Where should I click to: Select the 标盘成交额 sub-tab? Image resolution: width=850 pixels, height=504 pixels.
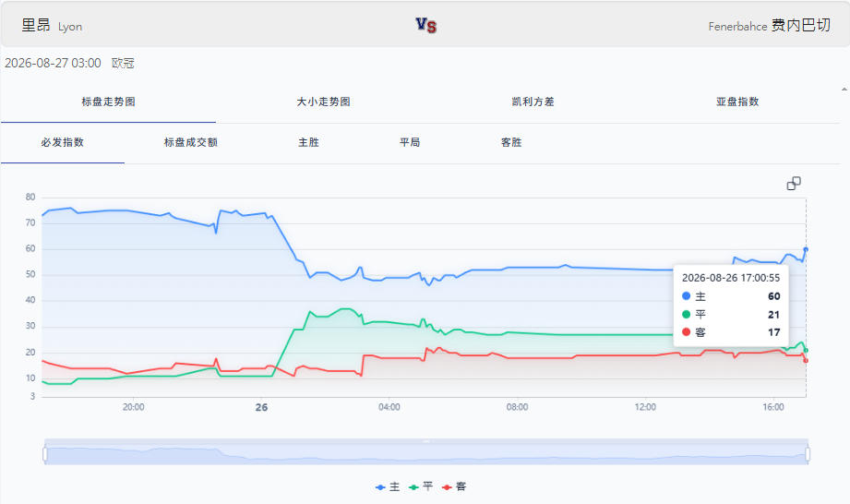(x=191, y=142)
